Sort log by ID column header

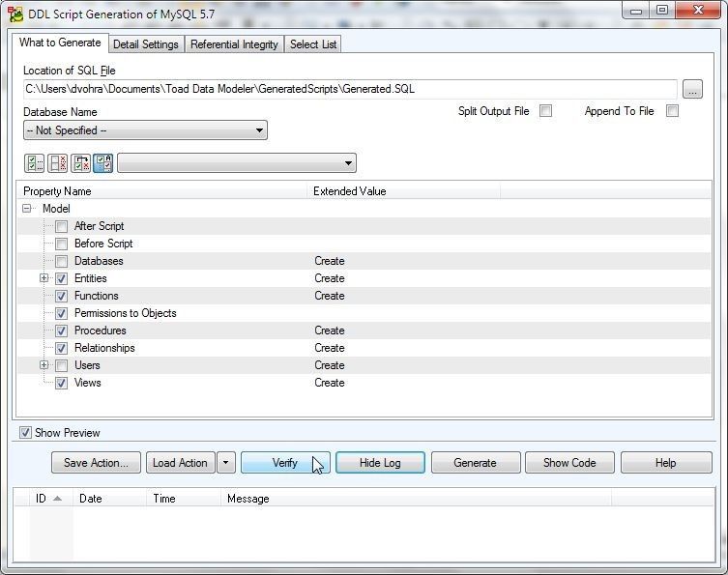tap(51, 499)
